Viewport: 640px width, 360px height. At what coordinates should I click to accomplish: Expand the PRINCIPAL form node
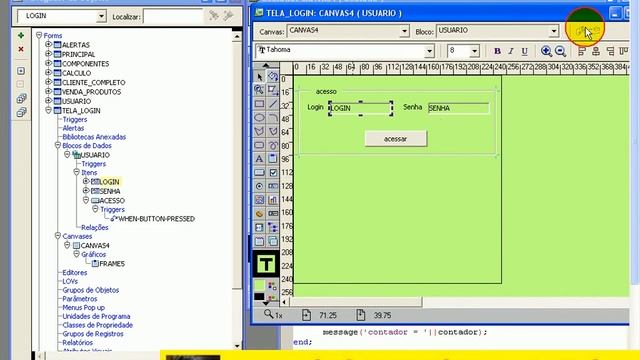click(x=48, y=53)
